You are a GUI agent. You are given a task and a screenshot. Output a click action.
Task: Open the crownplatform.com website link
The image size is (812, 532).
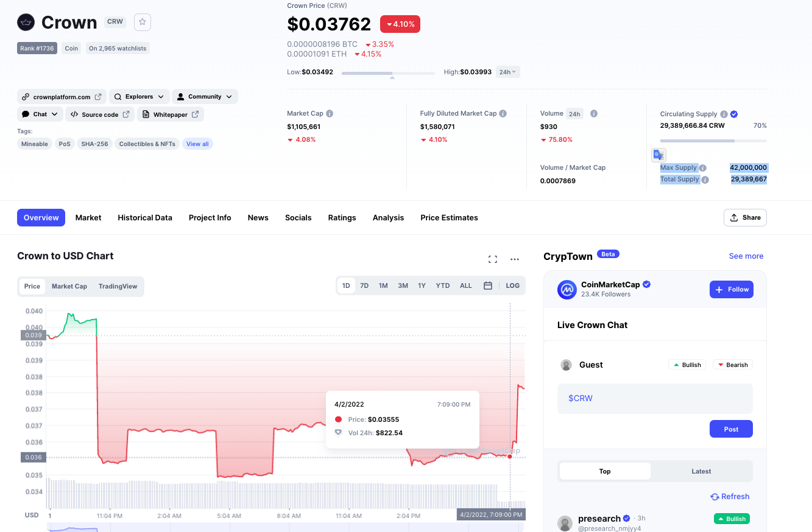click(x=62, y=97)
